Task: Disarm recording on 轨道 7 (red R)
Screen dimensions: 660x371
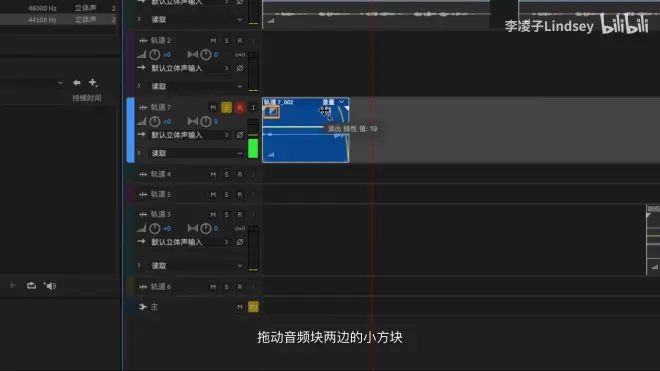Action: coord(240,107)
